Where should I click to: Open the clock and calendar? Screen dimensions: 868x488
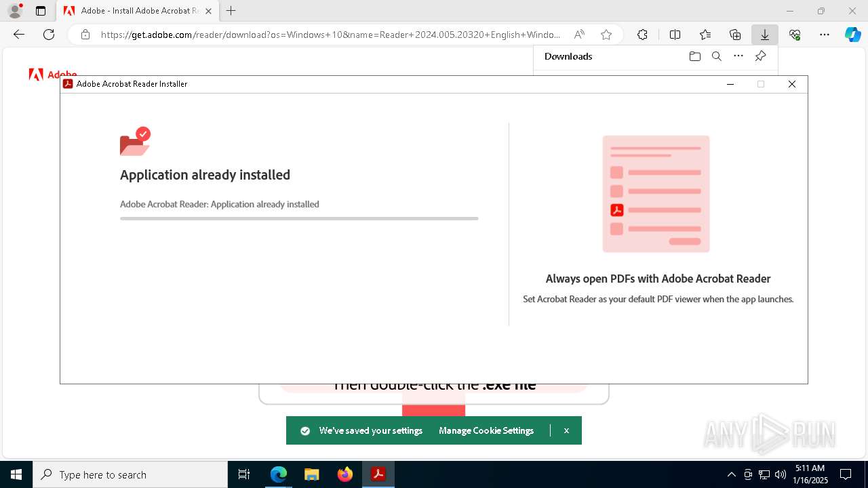point(810,474)
